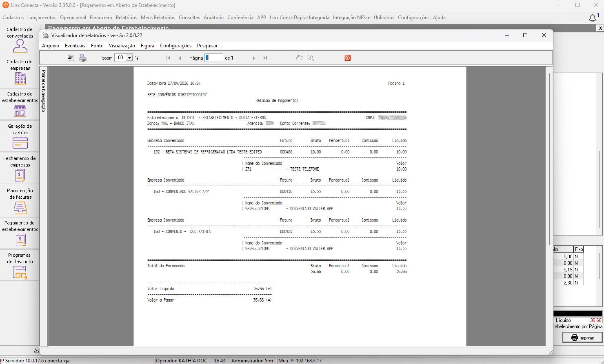
Task: Click the report viewer vertical scrollbar
Action: 549,159
